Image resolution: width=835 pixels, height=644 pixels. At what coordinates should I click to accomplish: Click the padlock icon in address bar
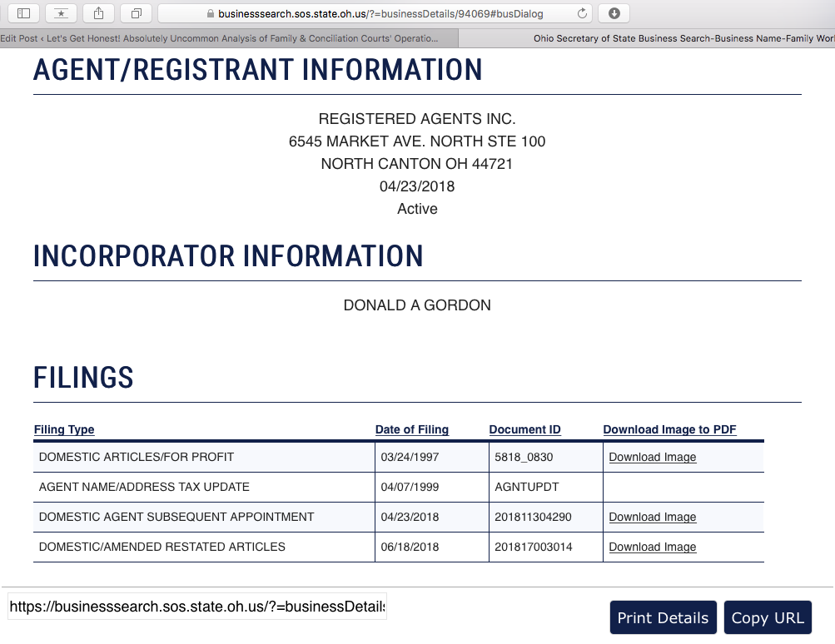211,14
